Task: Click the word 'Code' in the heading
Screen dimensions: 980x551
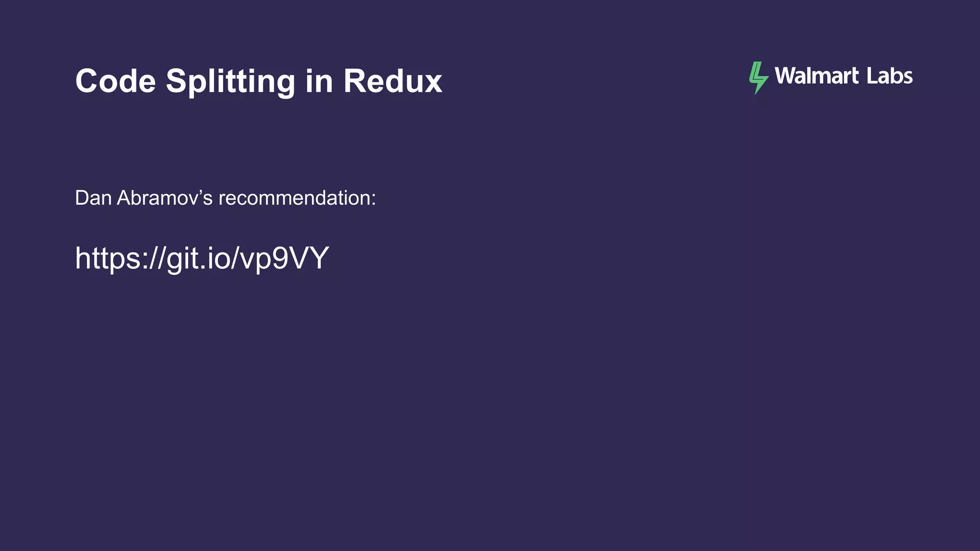Action: 116,81
